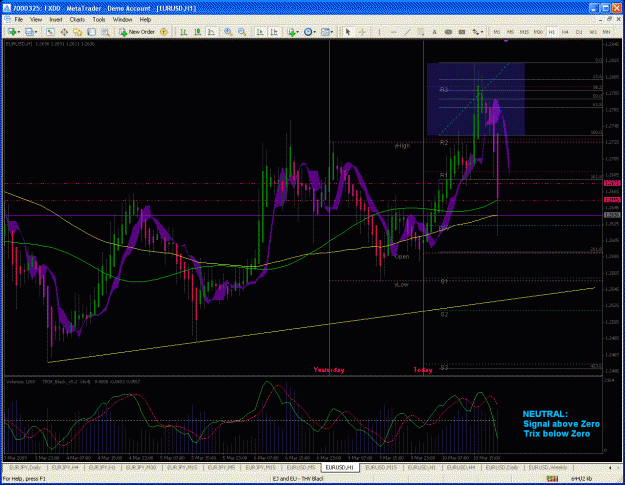Select the M30 timeframe button
Screen dimensions: 625x485
[x=538, y=32]
